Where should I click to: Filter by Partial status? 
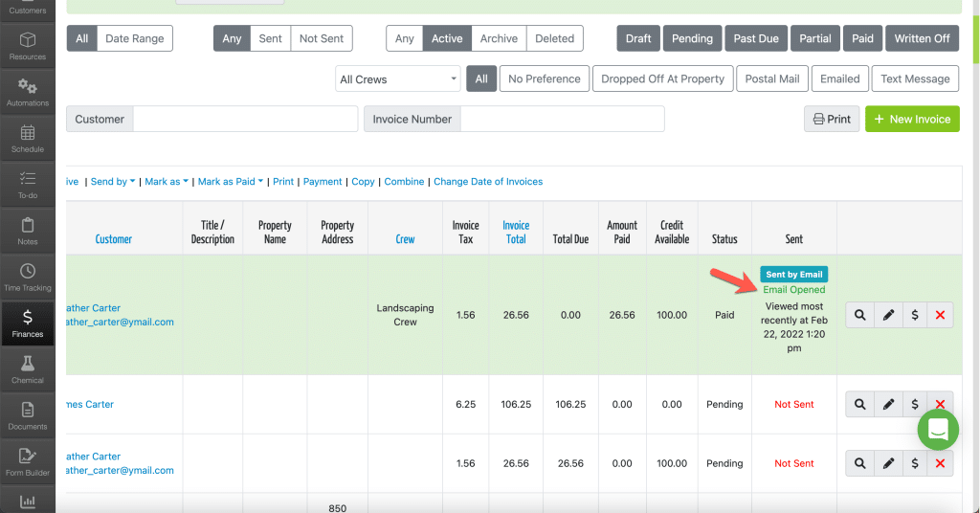coord(815,38)
